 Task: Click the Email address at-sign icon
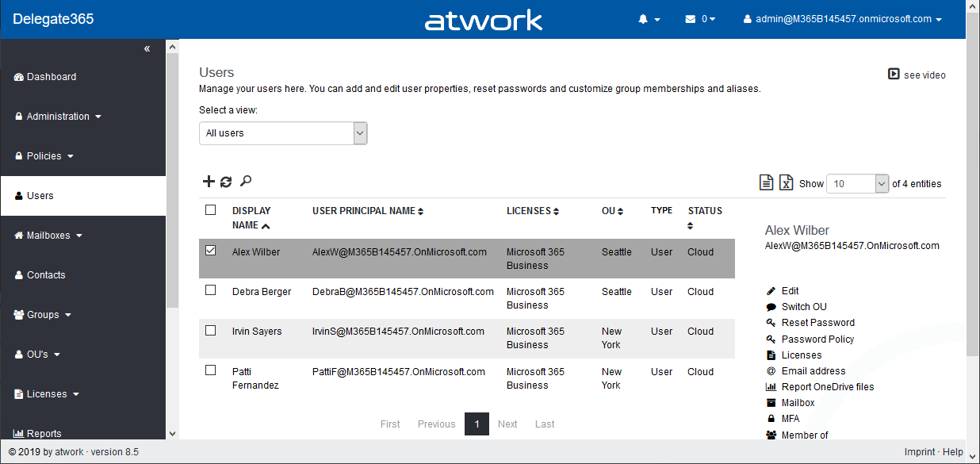point(771,370)
